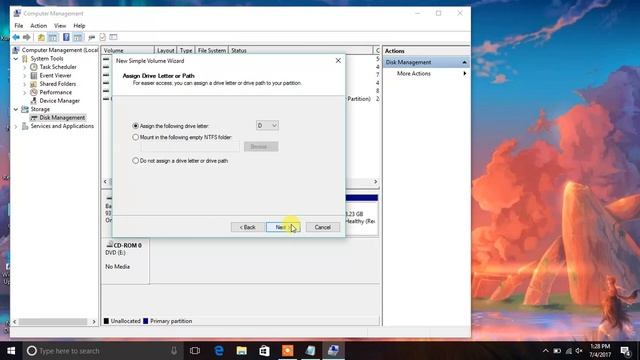Expand the Shared Folders tree node
Image resolution: width=640 pixels, height=360 pixels.
pos(24,84)
